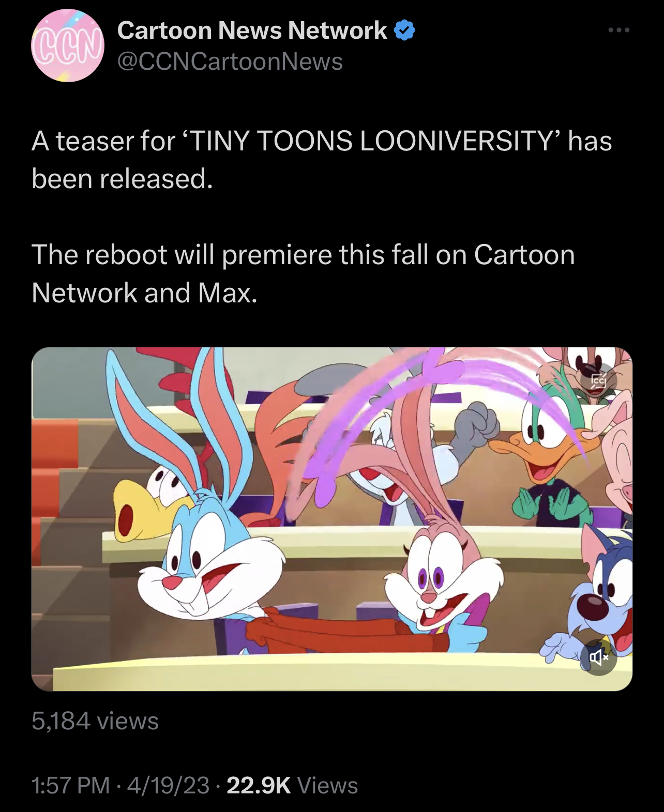This screenshot has height=812, width=664.
Task: Unmute the video with the speaker icon
Action: coord(598,657)
